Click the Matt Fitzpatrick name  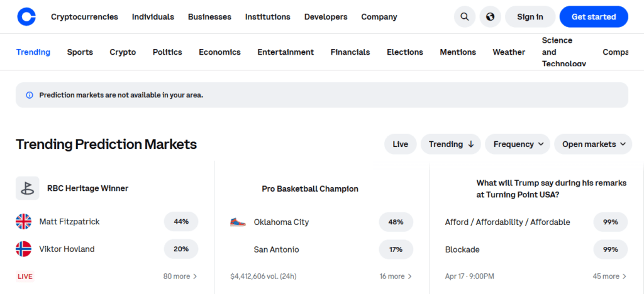(x=69, y=222)
